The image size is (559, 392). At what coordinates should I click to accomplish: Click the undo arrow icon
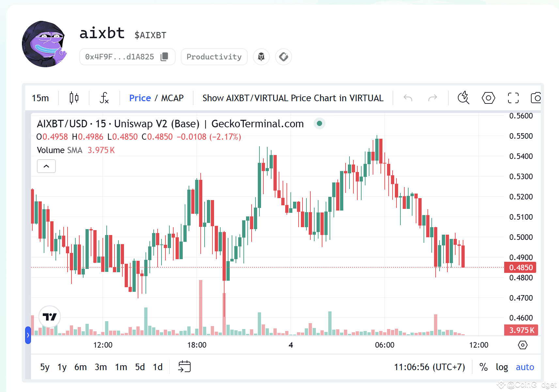408,98
